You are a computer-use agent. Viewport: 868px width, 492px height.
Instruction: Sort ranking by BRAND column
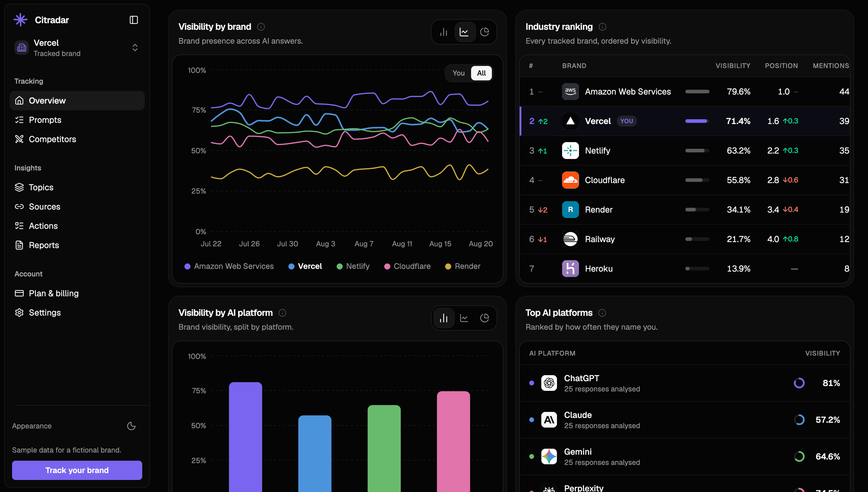point(574,66)
